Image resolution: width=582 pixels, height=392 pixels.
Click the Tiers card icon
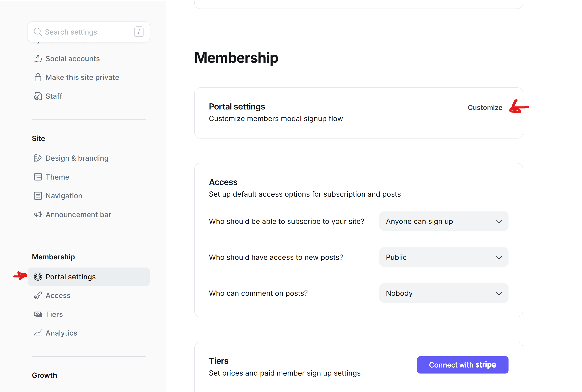[x=38, y=314]
